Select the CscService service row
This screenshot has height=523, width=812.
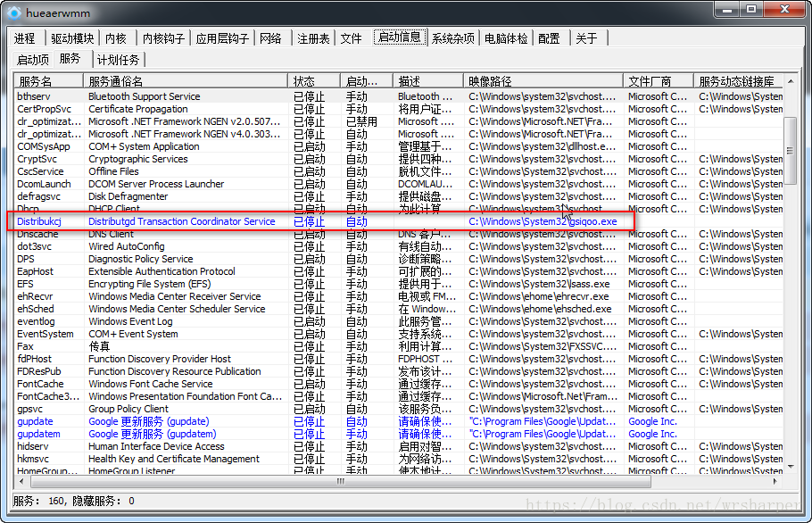pyautogui.click(x=399, y=171)
